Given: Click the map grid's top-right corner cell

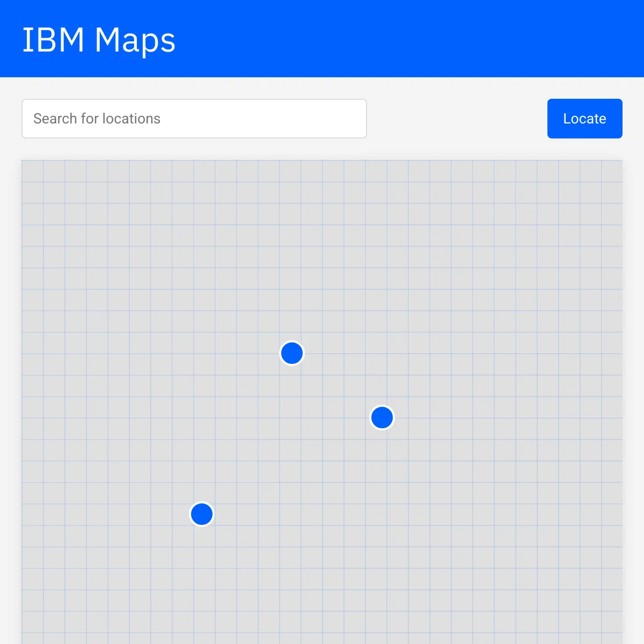Looking at the screenshot, I should click(612, 171).
